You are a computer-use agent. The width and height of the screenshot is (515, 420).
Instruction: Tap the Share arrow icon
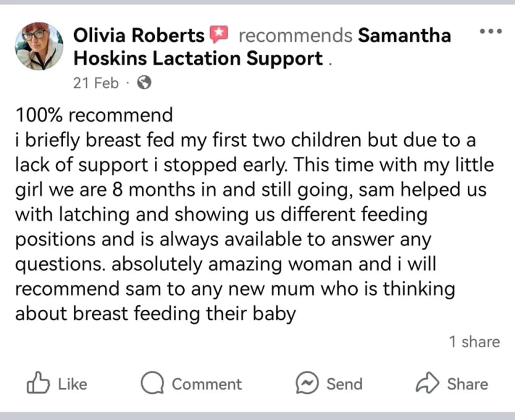tap(427, 383)
